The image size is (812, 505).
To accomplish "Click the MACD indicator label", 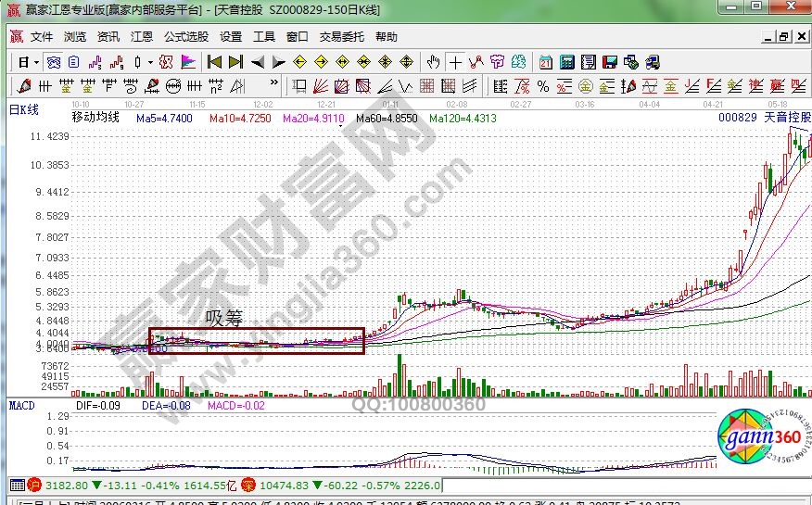I will (x=22, y=405).
